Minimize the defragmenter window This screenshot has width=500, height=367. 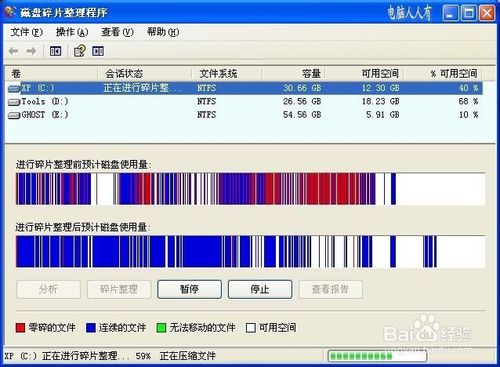point(450,13)
